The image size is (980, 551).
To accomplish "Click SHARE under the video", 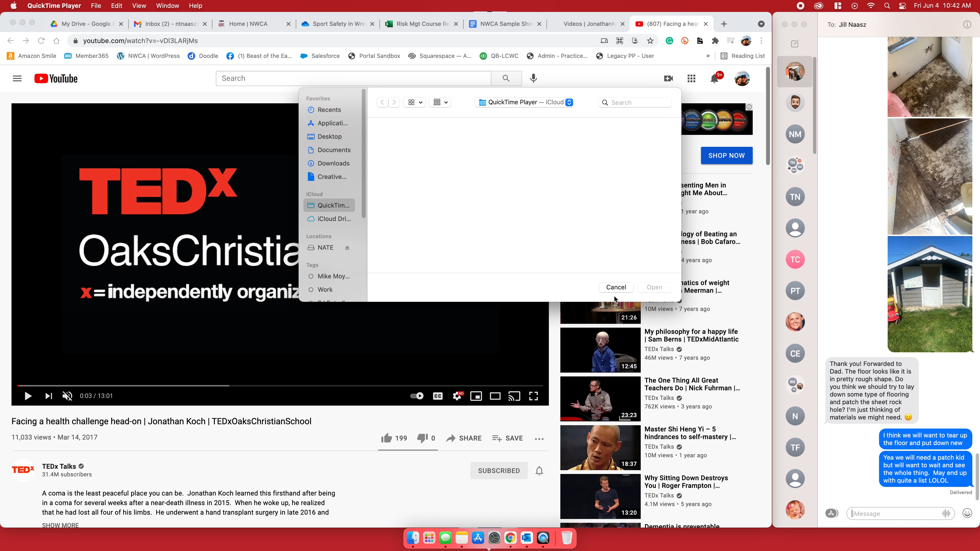I will pos(463,438).
